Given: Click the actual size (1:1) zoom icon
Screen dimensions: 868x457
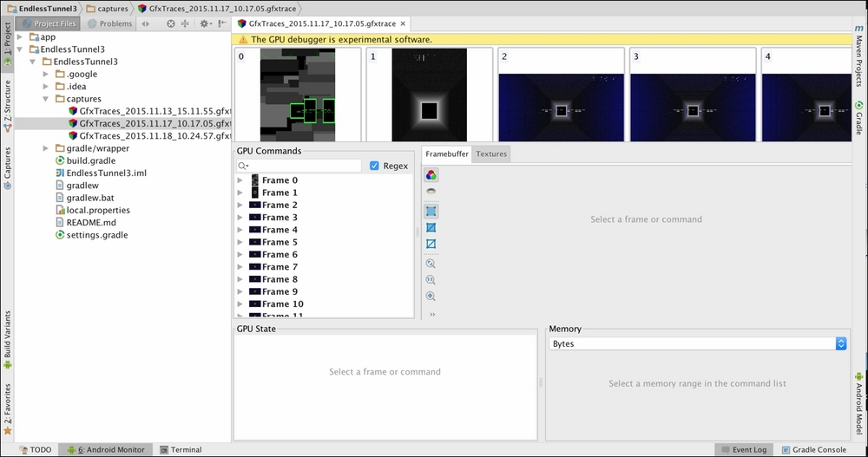Looking at the screenshot, I should point(431,280).
